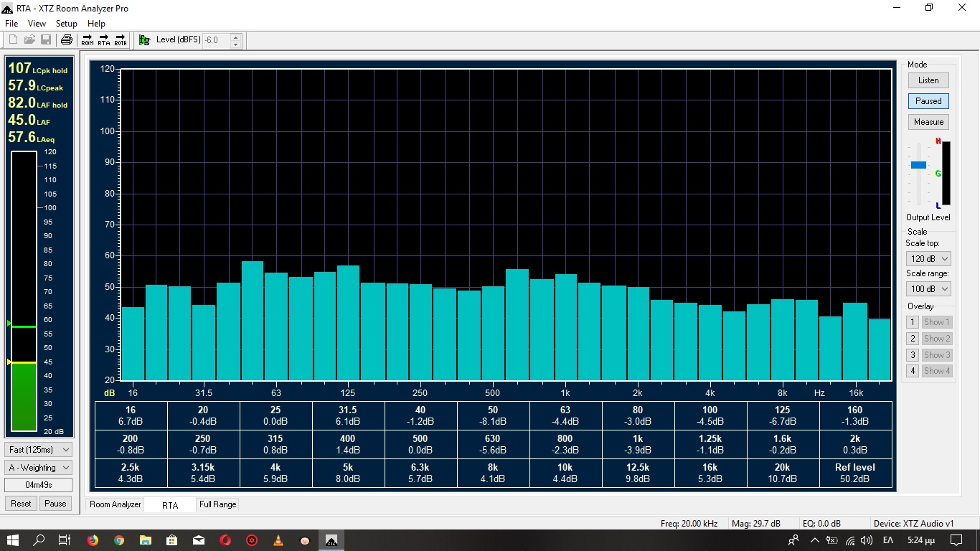Open the A - Weighting dropdown
The image size is (980, 551).
(38, 468)
